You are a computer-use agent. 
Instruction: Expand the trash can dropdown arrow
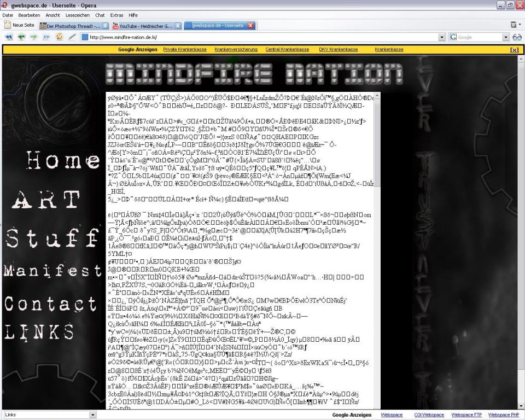click(x=520, y=25)
